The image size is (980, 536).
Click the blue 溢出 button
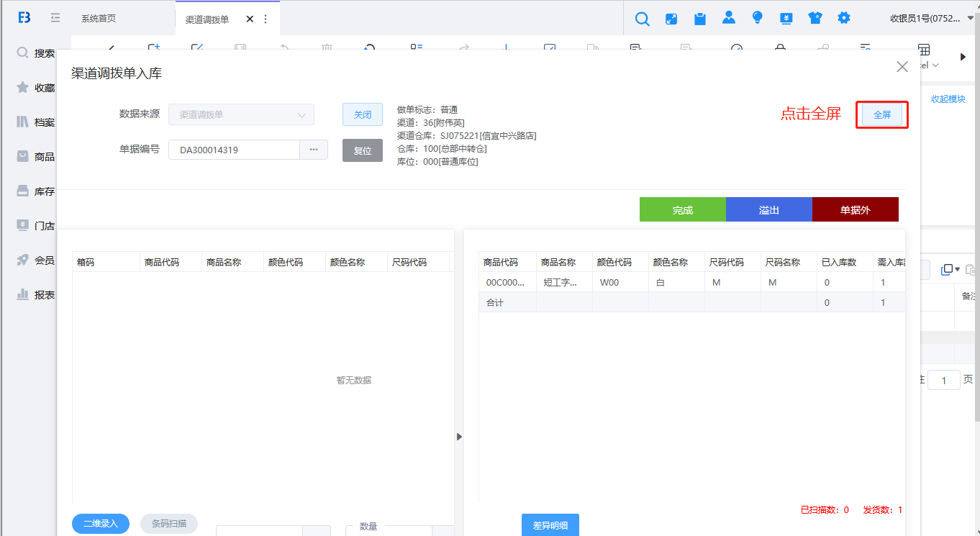[769, 209]
